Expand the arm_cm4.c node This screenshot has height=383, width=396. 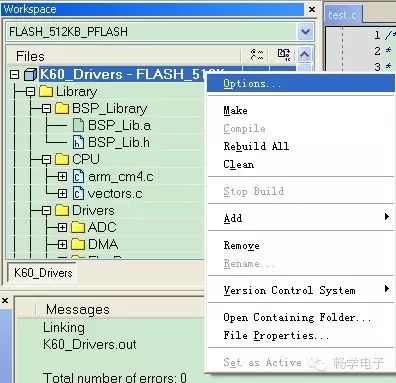62,177
